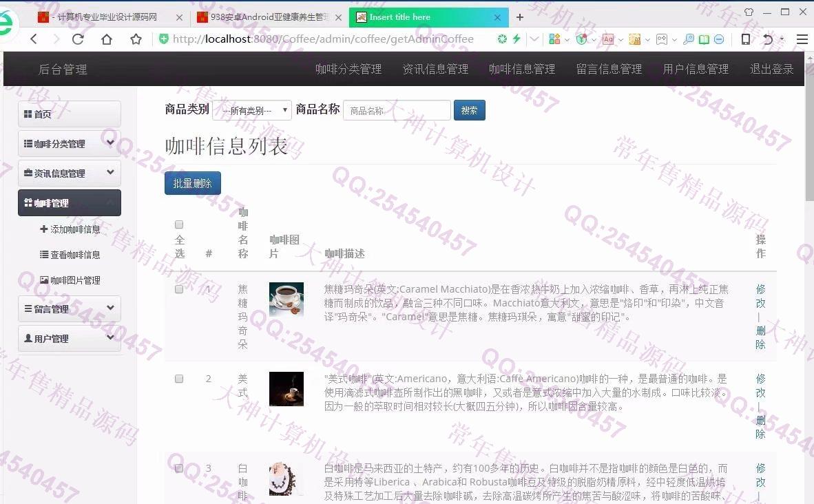The image size is (814, 504).
Task: Open 咖啡分类管理 in the top navigation
Action: coord(348,69)
